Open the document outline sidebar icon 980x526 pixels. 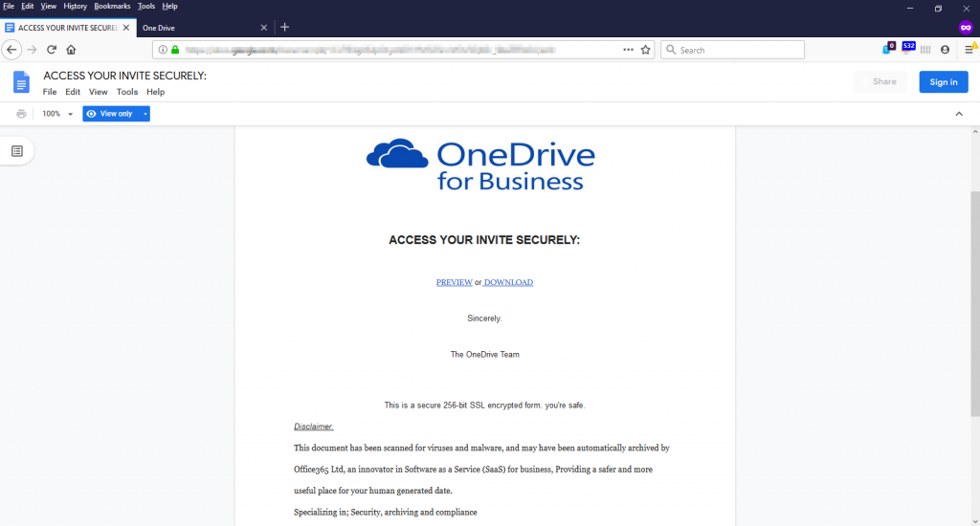(x=17, y=151)
